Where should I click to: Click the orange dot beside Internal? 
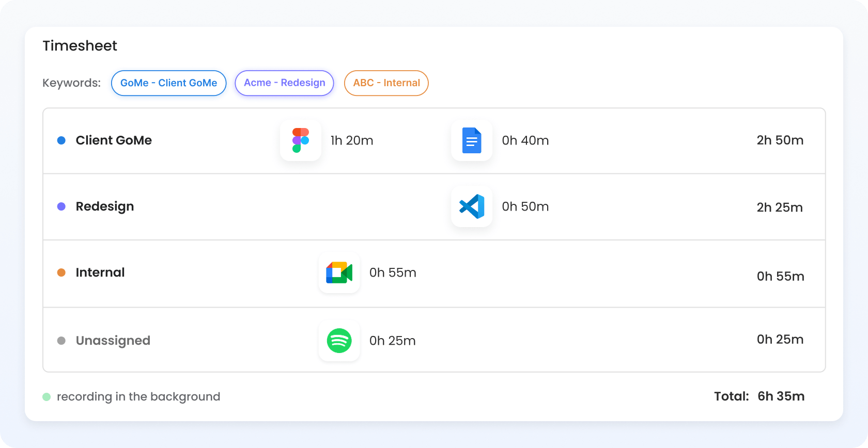[x=61, y=273]
